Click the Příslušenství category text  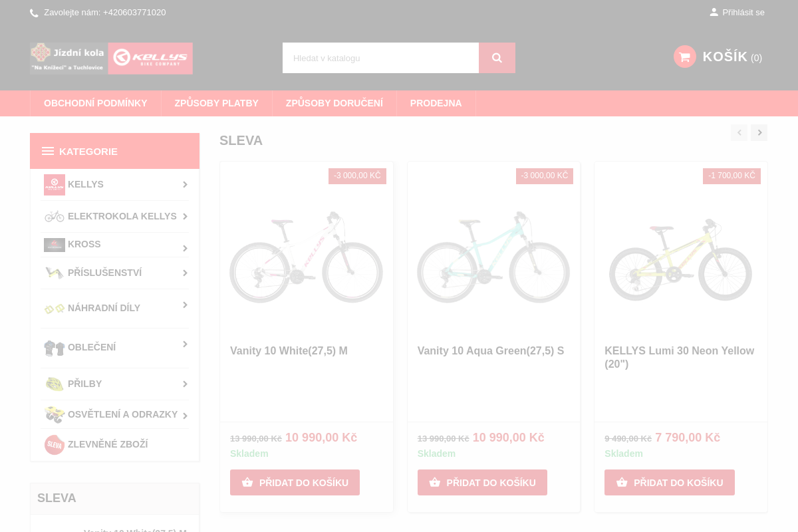click(x=105, y=273)
